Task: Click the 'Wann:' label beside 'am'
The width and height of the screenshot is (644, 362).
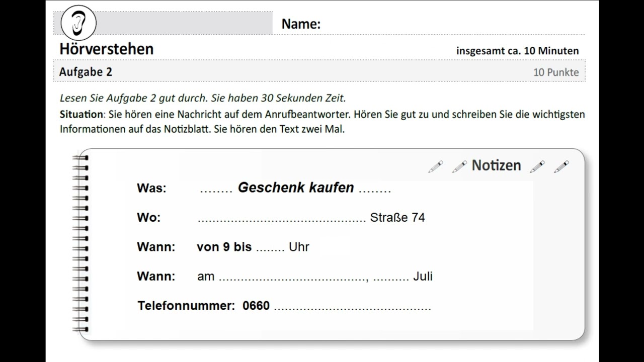Action: point(156,276)
